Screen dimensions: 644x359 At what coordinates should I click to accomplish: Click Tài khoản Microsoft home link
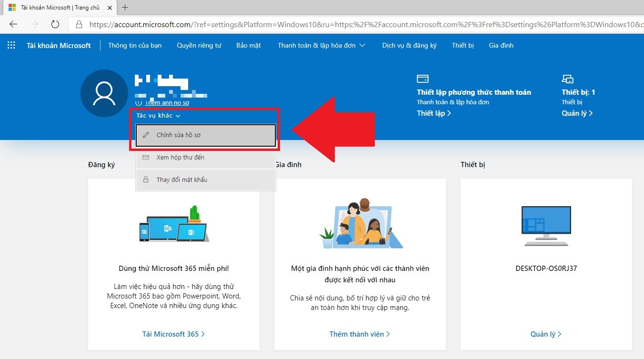[59, 45]
